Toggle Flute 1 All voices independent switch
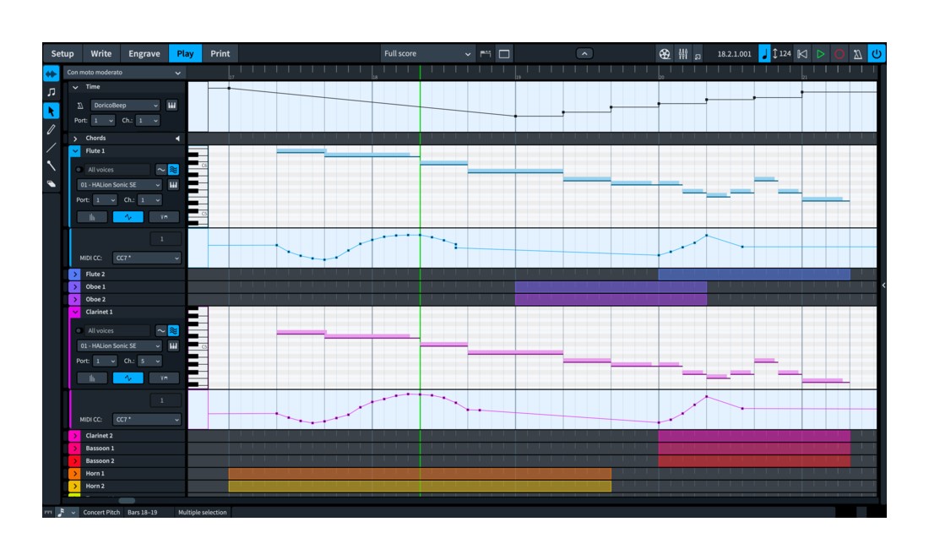This screenshot has width=929, height=560. pyautogui.click(x=79, y=170)
